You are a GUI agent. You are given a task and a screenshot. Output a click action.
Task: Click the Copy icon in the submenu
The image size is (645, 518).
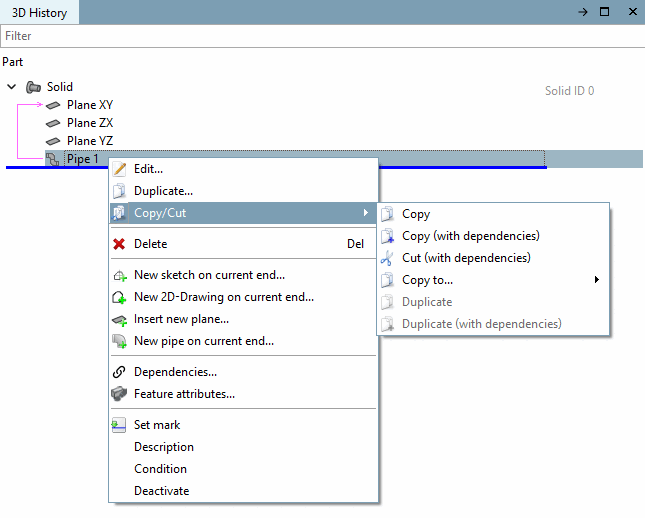pos(387,214)
